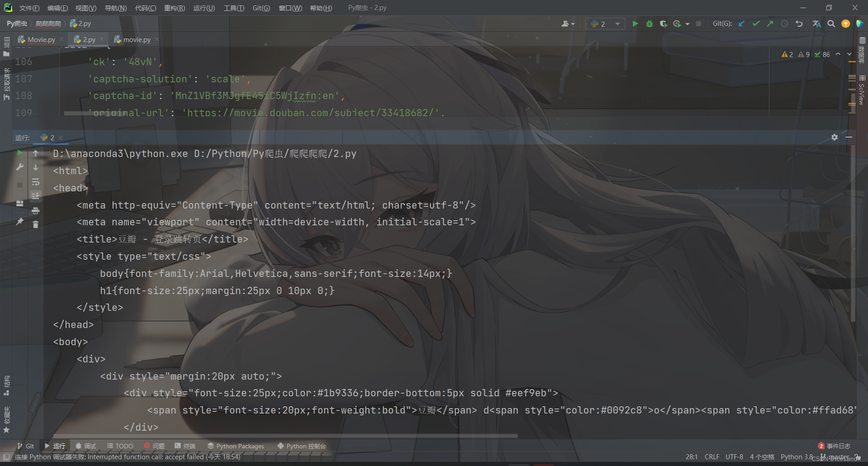
Task: Open Run panel gear settings
Action: [835, 137]
